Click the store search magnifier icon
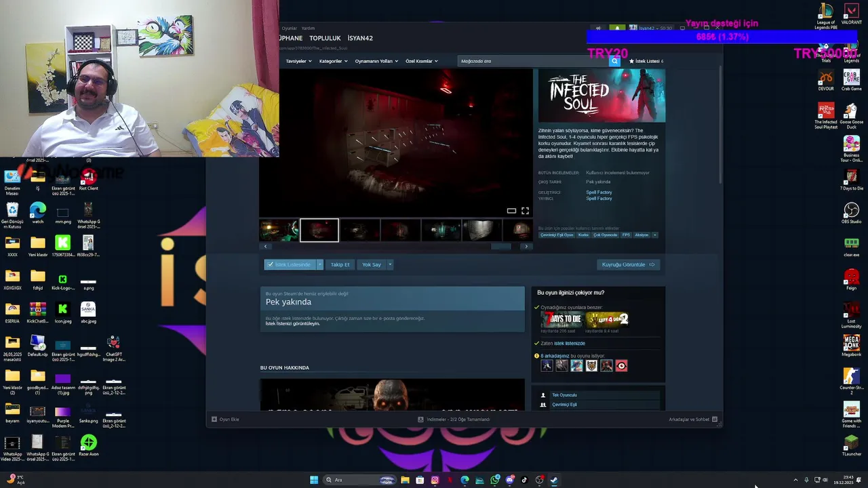The image size is (868, 488). [x=614, y=61]
